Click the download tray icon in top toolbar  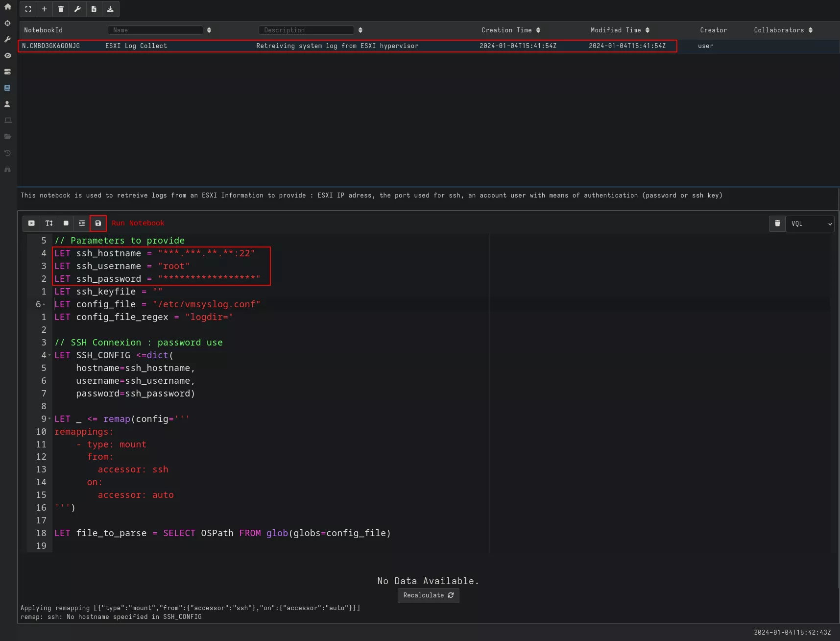click(110, 9)
